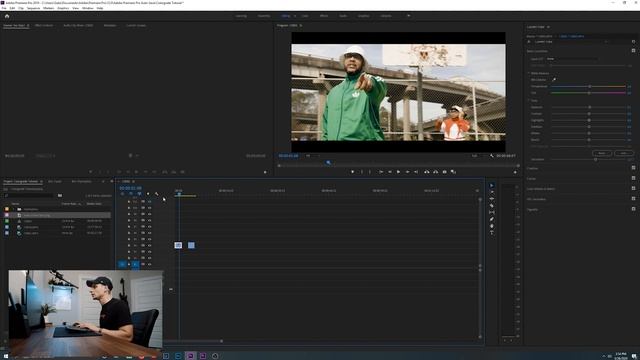
Task: Toggle Linked Selection in timeline header
Action: point(139,193)
